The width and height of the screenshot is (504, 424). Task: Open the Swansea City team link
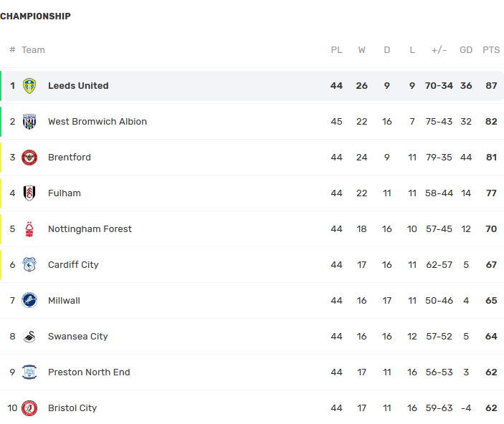(77, 337)
